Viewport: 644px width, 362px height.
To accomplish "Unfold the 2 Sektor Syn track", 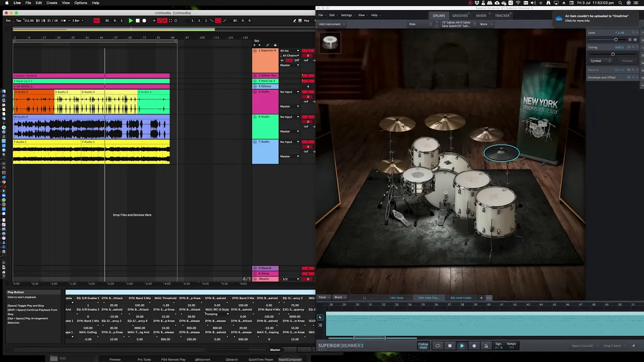I will [x=255, y=75].
